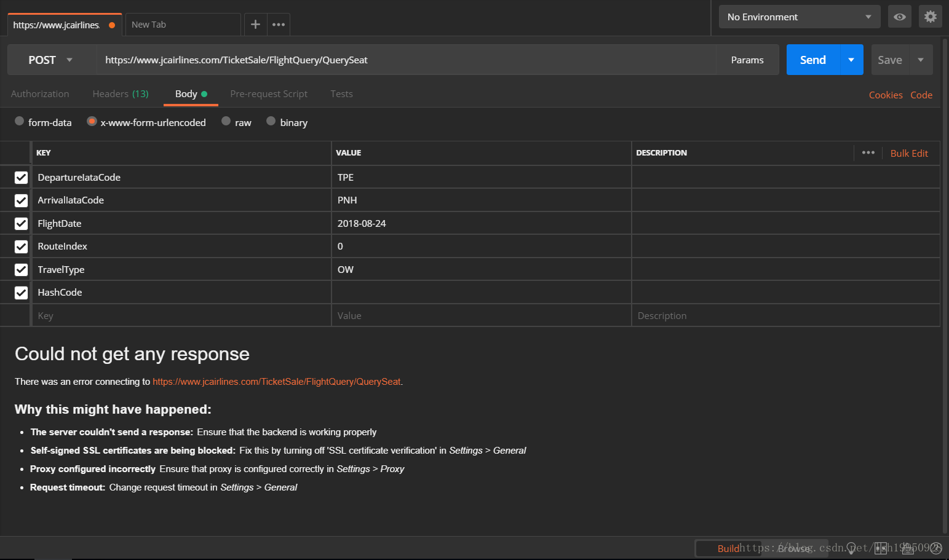Open environment quick look eye icon
Viewport: 949px width, 560px height.
coord(899,17)
